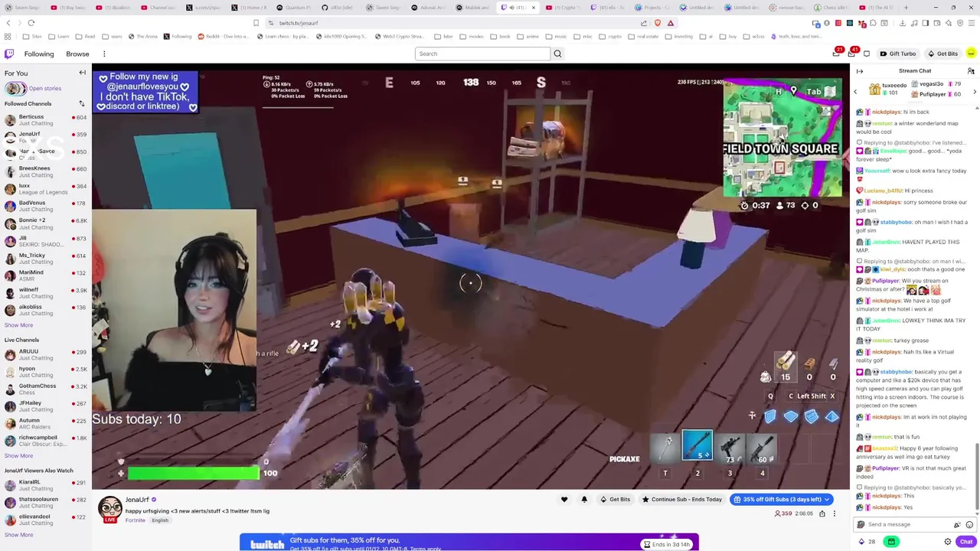Go back in the browser
Screen dimensions: 980x551
(x=8, y=23)
